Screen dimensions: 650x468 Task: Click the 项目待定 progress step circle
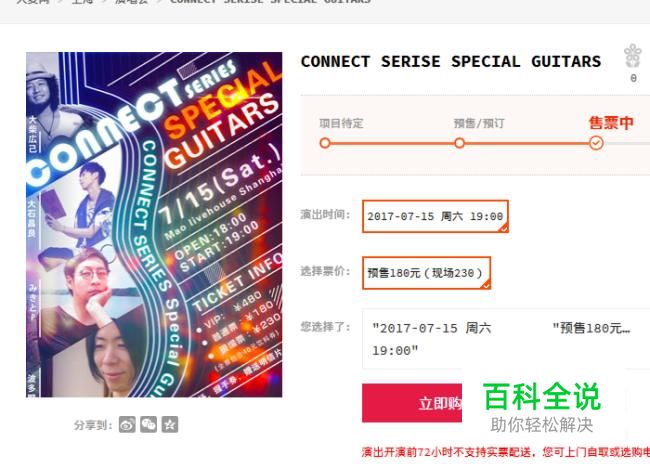click(325, 143)
